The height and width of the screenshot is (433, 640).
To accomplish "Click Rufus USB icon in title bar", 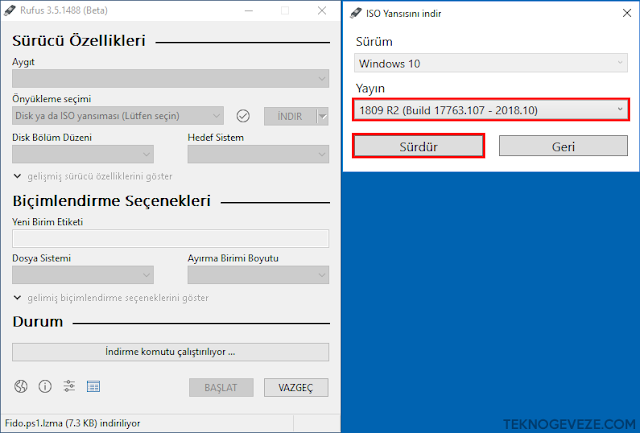I will [x=9, y=11].
